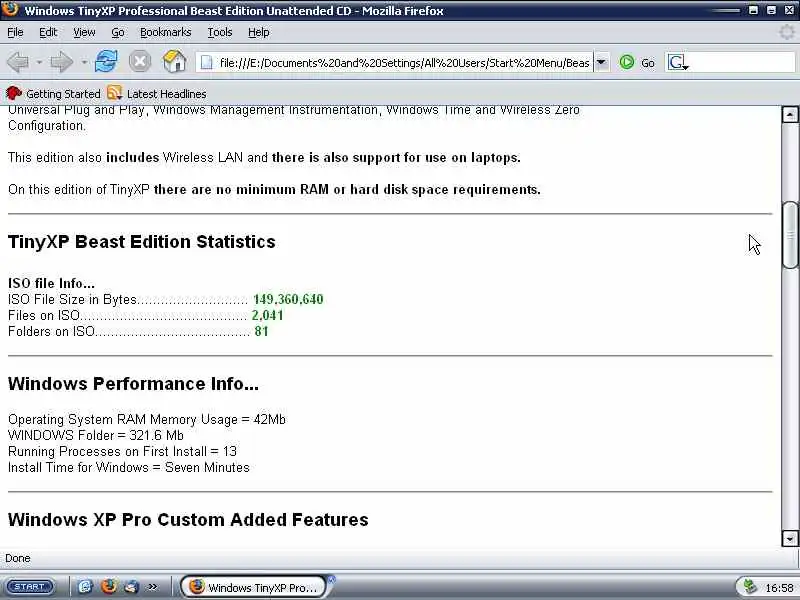The image size is (800, 600).
Task: Click the START button on taskbar
Action: click(30, 587)
